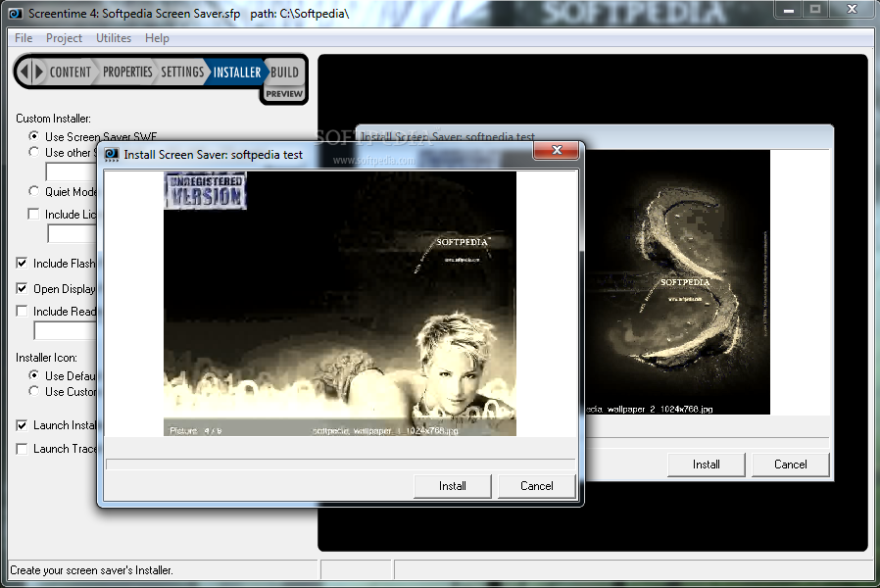Select the Quiet Mode radio button
Screen dimensions: 880x588
click(x=33, y=191)
